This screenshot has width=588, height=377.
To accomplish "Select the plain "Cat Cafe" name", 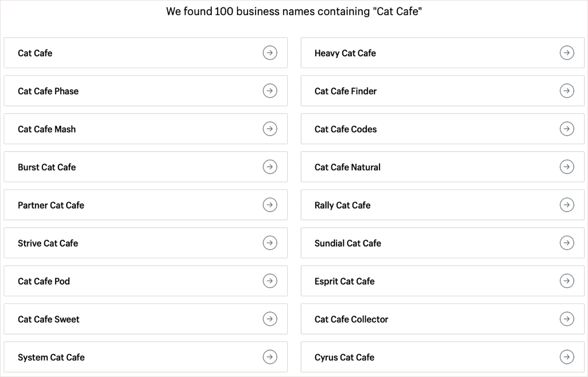I will [35, 53].
